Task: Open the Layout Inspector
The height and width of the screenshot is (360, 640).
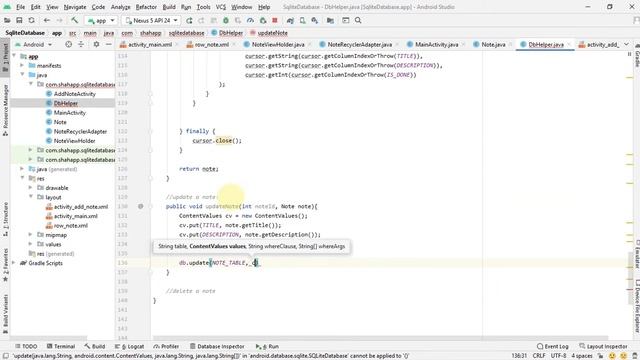Action: pos(603,346)
